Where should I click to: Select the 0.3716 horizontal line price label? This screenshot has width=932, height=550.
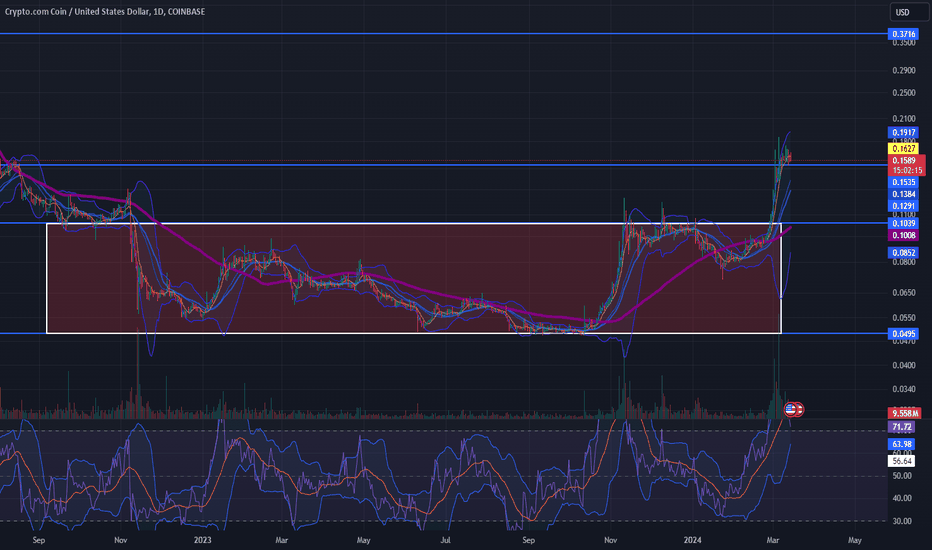coord(903,34)
